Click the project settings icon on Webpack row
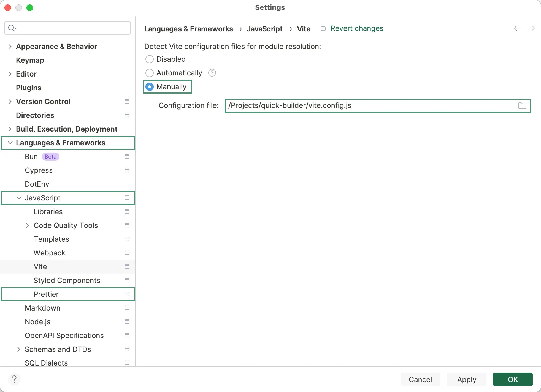This screenshot has height=392, width=541. point(127,253)
